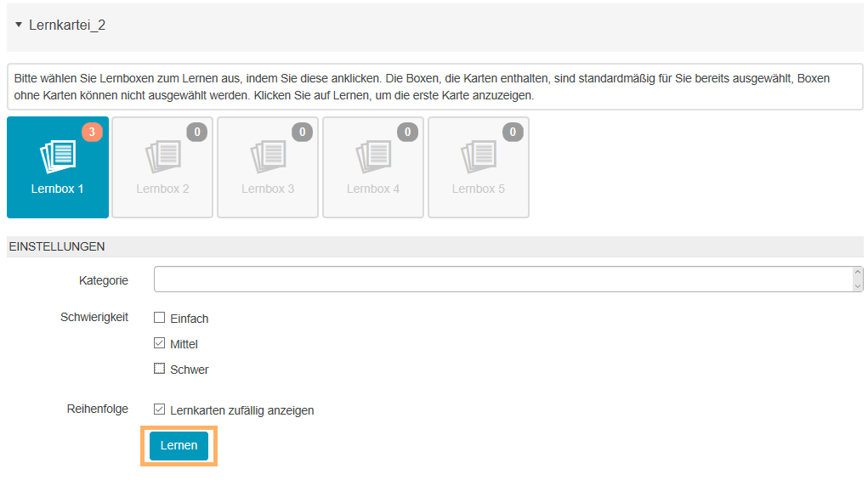
Task: Click the Lernbox 3 cards icon
Action: [x=268, y=155]
